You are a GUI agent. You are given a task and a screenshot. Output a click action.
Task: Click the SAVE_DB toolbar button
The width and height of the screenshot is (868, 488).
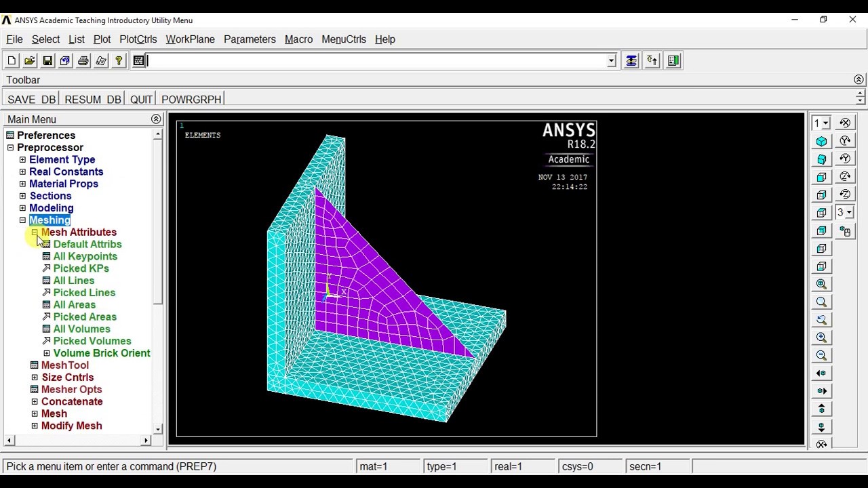pos(31,100)
